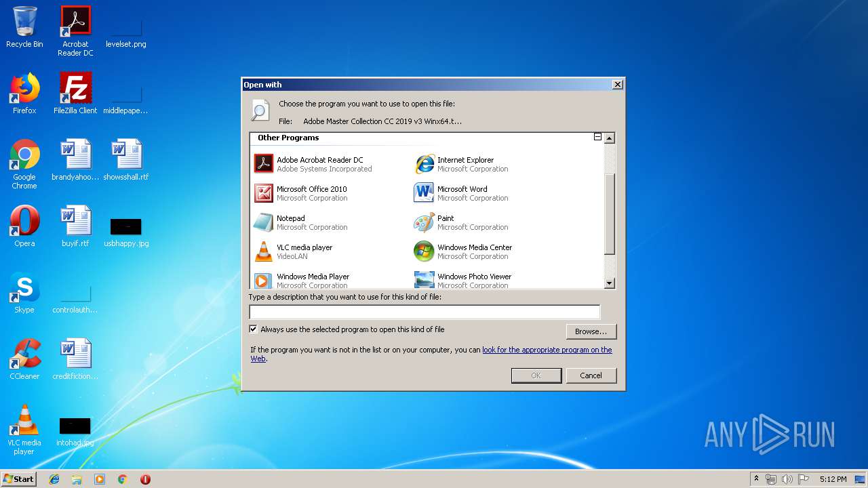Select Acrobat Reader DC desktop shortcut
Screen dimensions: 868x488
pyautogui.click(x=75, y=31)
